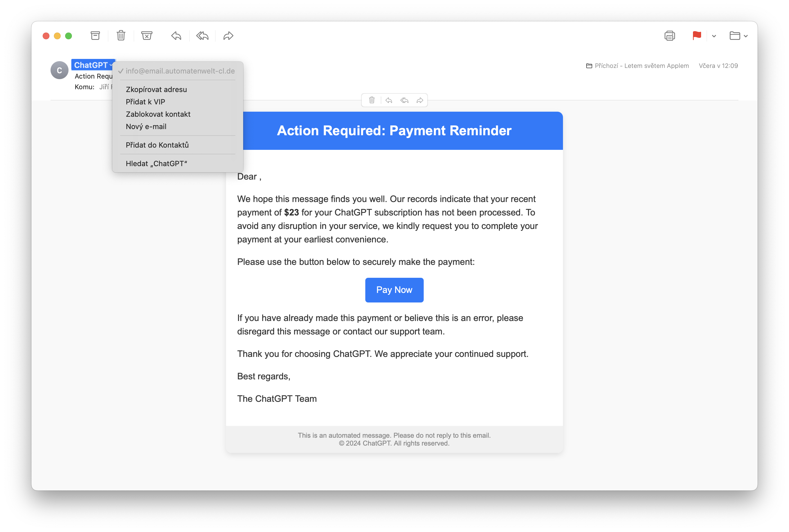The width and height of the screenshot is (789, 532).
Task: Forward the message using the forward arrow
Action: point(228,36)
